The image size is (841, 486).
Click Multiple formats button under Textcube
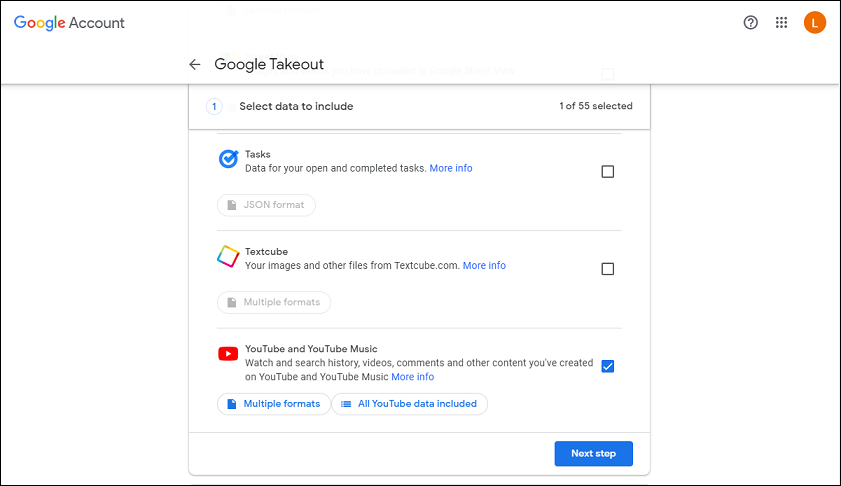274,302
